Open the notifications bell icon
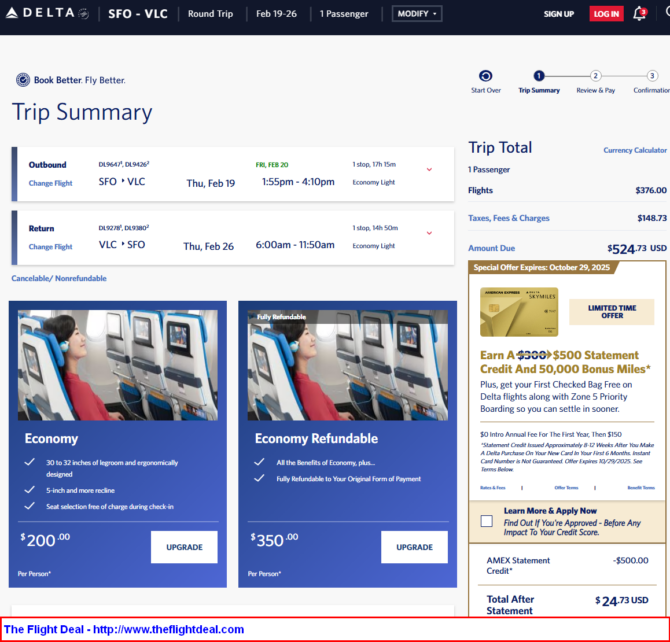The height and width of the screenshot is (642, 670). coord(640,14)
